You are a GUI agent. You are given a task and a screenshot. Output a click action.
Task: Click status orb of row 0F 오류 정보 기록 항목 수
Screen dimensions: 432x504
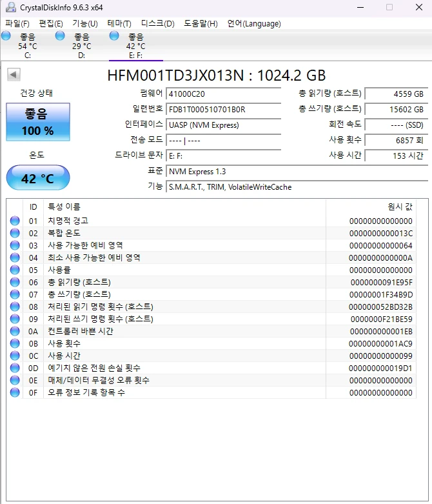pos(15,392)
